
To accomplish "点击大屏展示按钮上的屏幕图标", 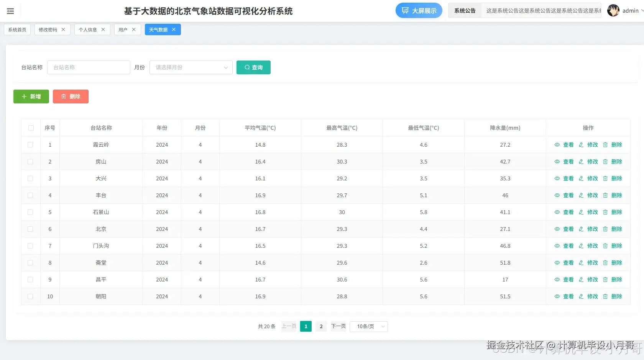I will click(405, 10).
